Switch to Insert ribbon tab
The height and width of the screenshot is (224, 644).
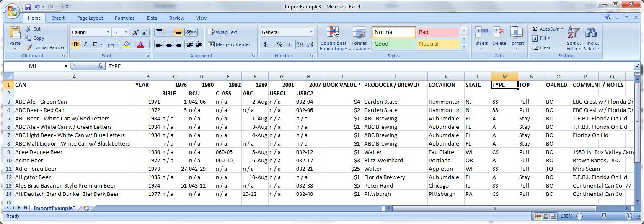58,18
